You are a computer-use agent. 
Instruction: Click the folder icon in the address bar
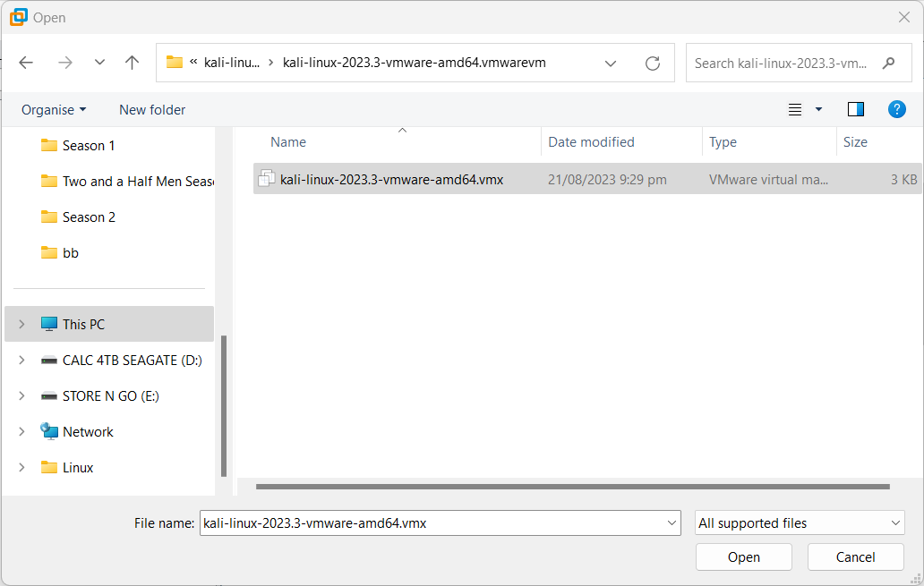click(x=175, y=62)
